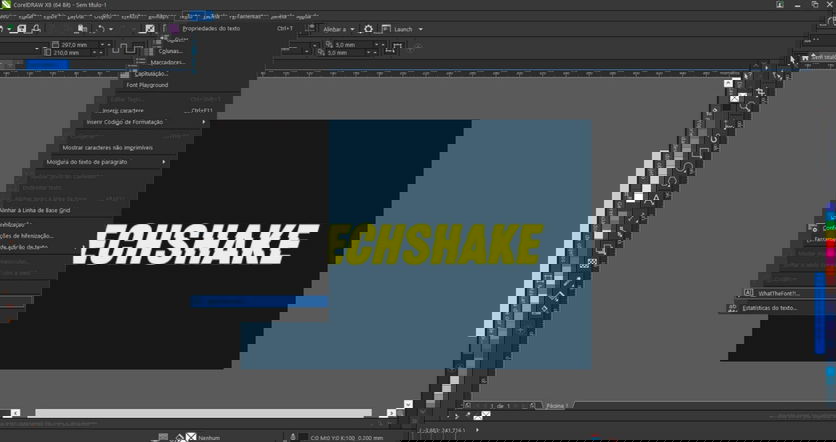Expand Inserir Código de Formatação submenu

pyautogui.click(x=124, y=122)
